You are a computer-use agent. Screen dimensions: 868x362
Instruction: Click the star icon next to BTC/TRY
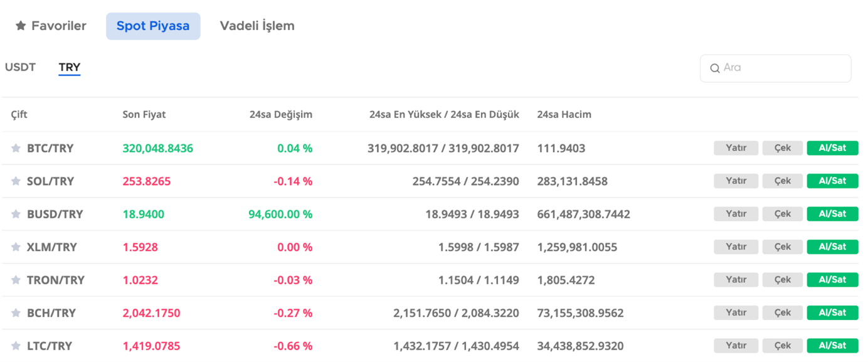pyautogui.click(x=16, y=148)
